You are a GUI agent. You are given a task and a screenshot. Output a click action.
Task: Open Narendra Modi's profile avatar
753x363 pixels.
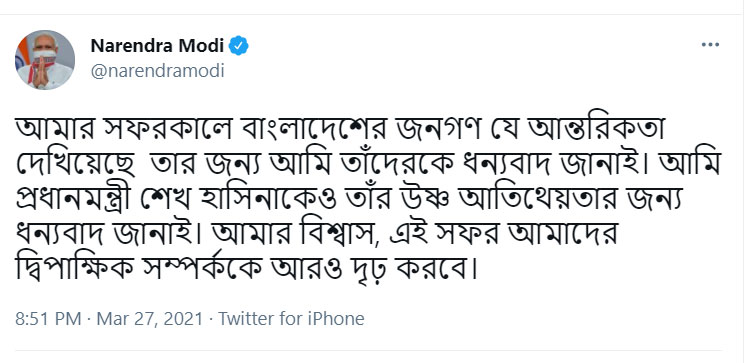click(x=45, y=60)
